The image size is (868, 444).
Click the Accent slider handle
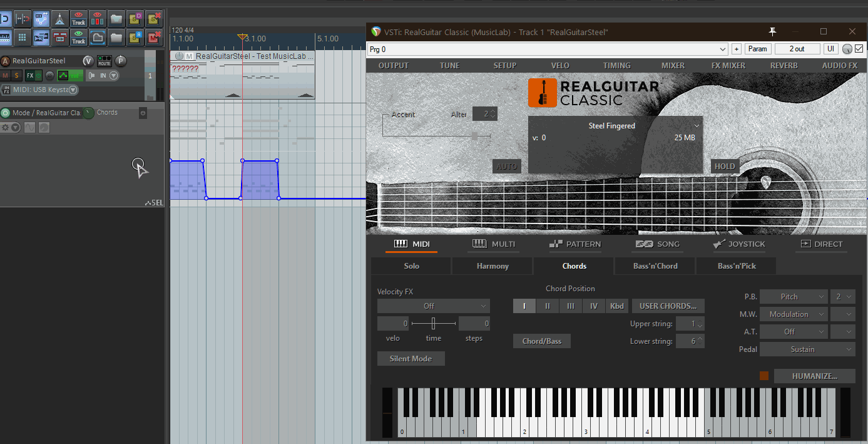474,136
